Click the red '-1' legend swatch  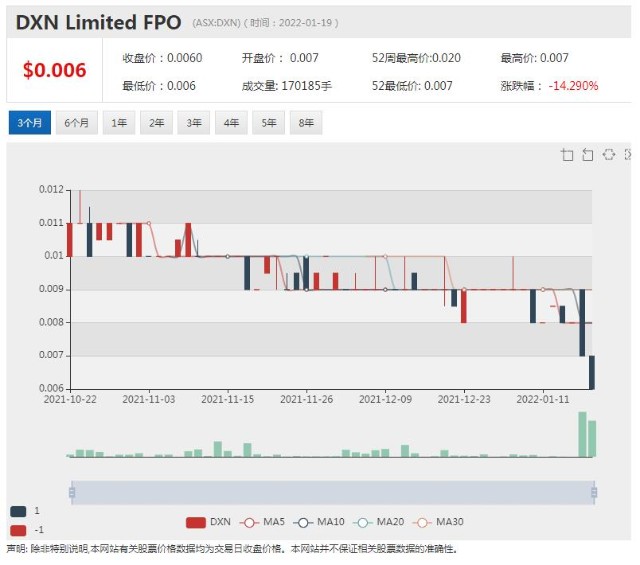[x=18, y=530]
